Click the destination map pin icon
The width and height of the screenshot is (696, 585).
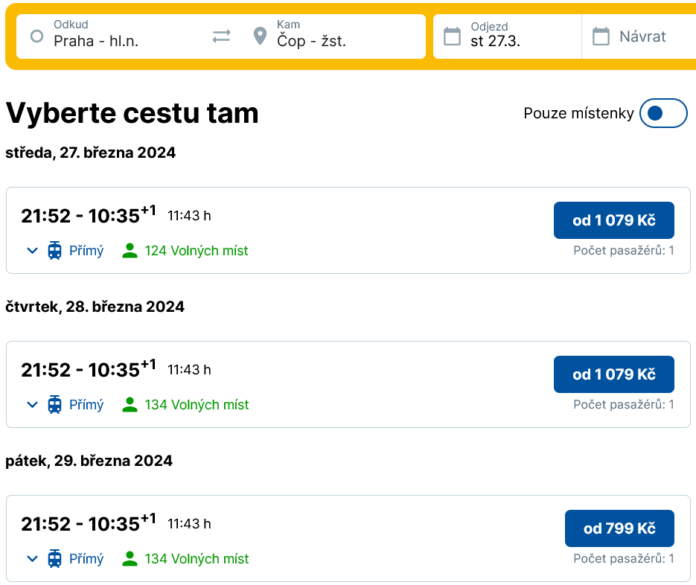tap(260, 36)
